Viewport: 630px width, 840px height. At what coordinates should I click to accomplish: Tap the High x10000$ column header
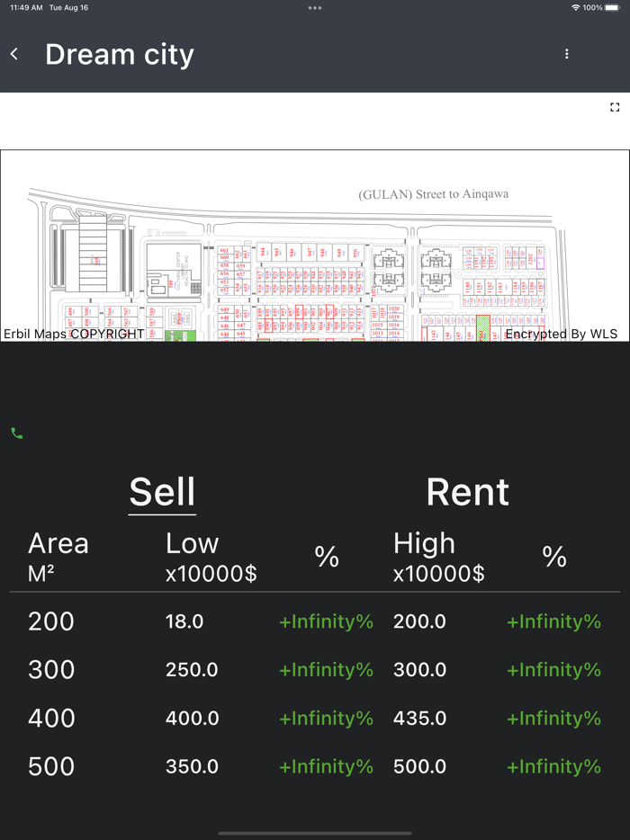coord(439,557)
